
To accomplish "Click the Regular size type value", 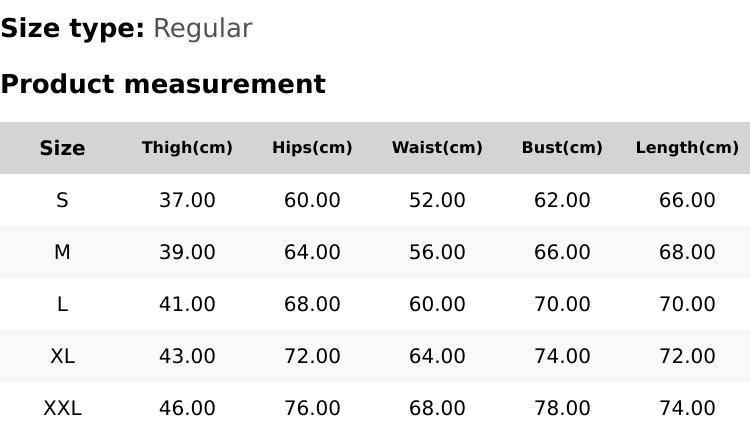I will 202,28.
